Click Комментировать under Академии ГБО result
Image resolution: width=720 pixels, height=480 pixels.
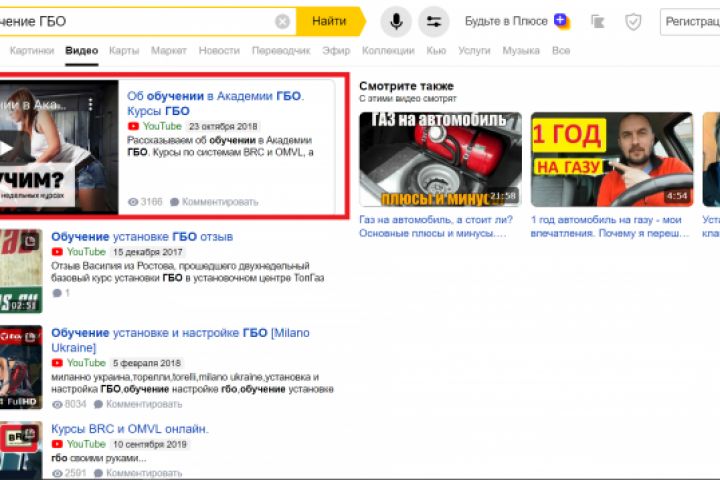[x=220, y=202]
